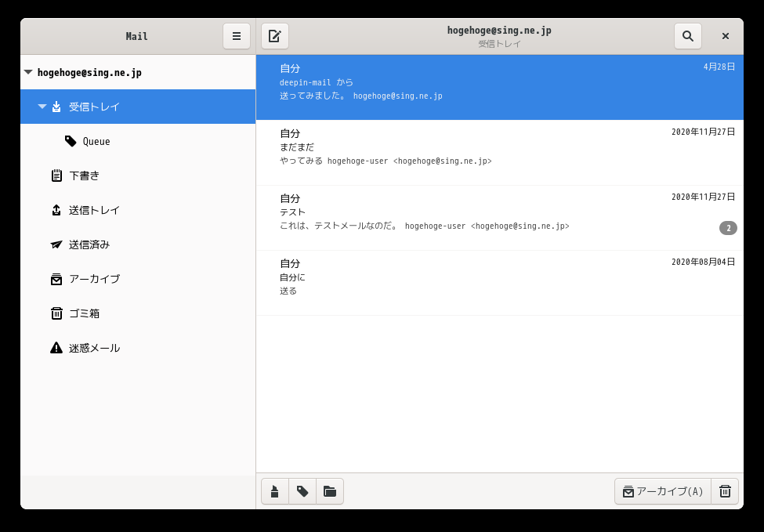Open the message with subject テスト
764x532 pixels.
pyautogui.click(x=500, y=218)
